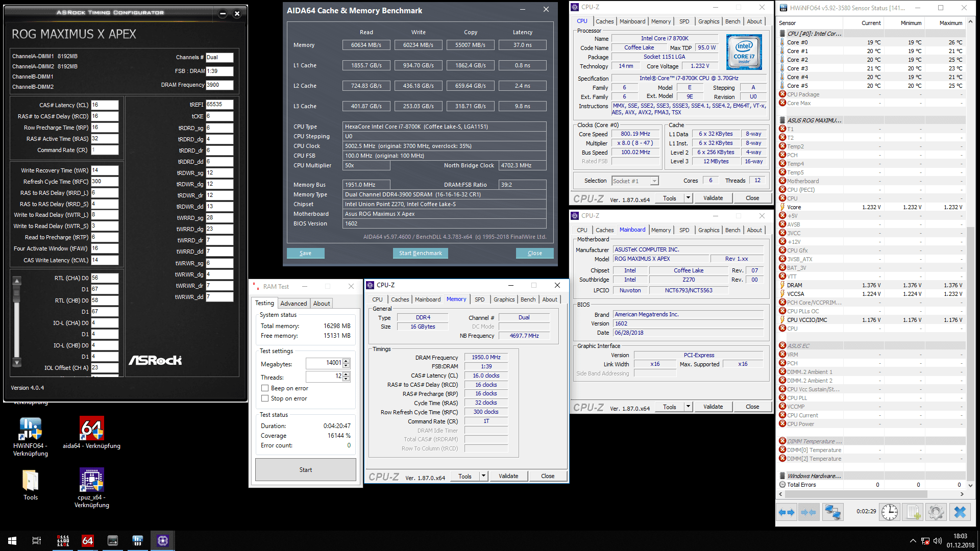Click Validate in CPU-Z Memory window
The width and height of the screenshot is (980, 551).
(x=508, y=476)
